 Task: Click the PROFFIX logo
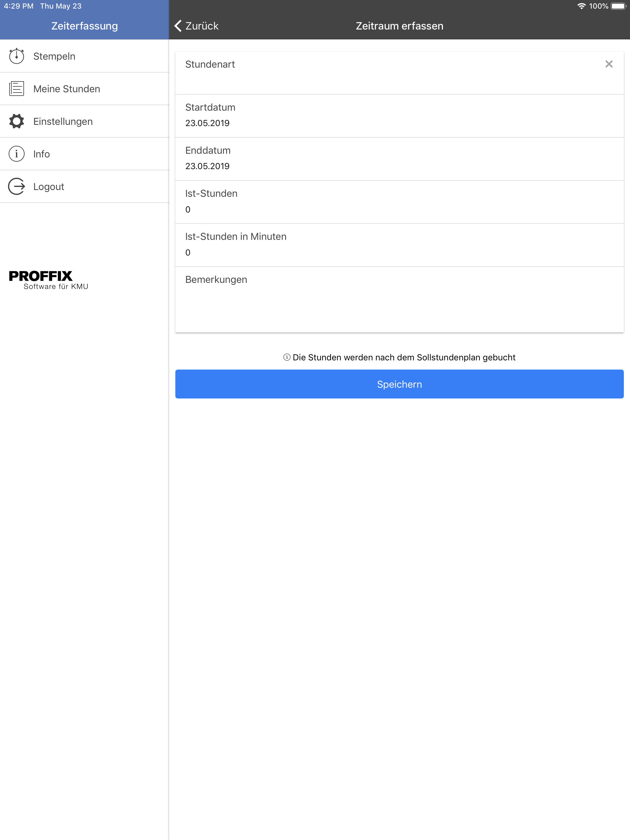point(48,280)
